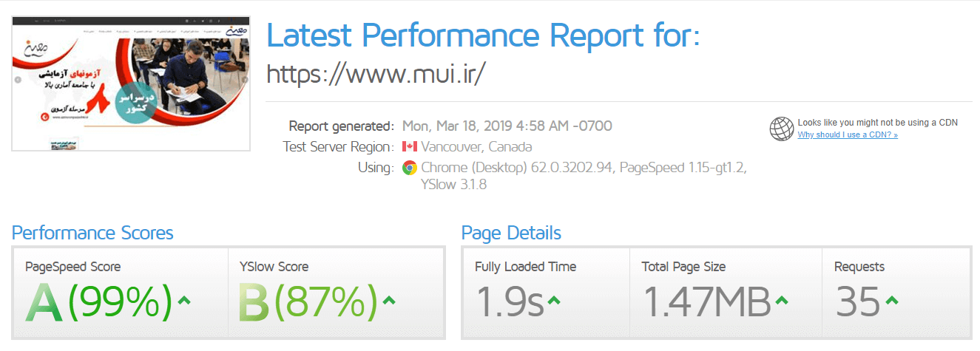Click the arrow beside 35 requests
This screenshot has height=351, width=980.
tap(891, 300)
